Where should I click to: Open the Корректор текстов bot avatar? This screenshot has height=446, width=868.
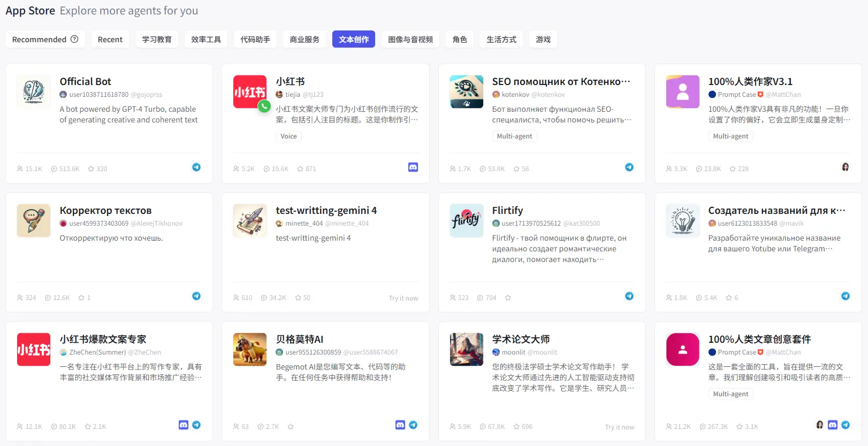click(34, 220)
